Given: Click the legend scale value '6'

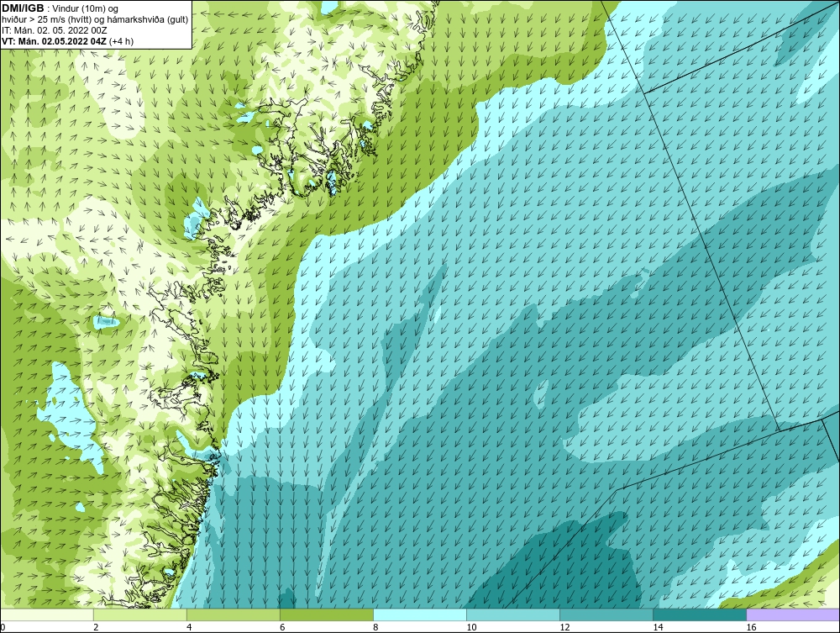Looking at the screenshot, I should 282,627.
